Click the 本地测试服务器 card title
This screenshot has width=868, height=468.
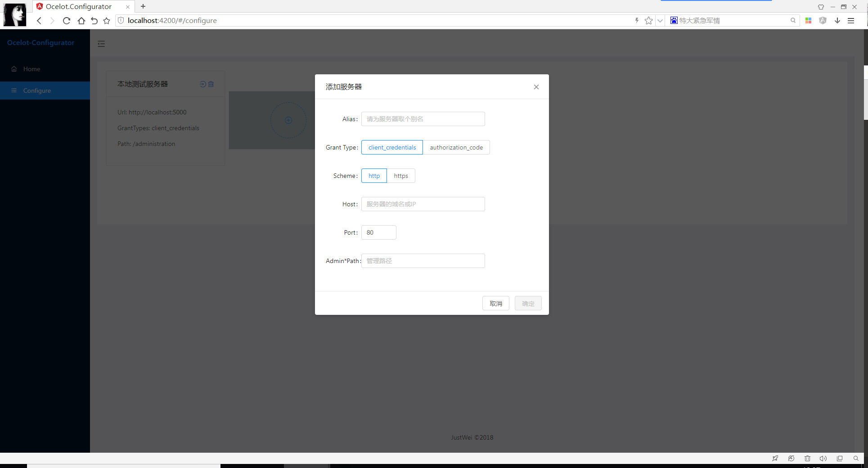point(143,84)
